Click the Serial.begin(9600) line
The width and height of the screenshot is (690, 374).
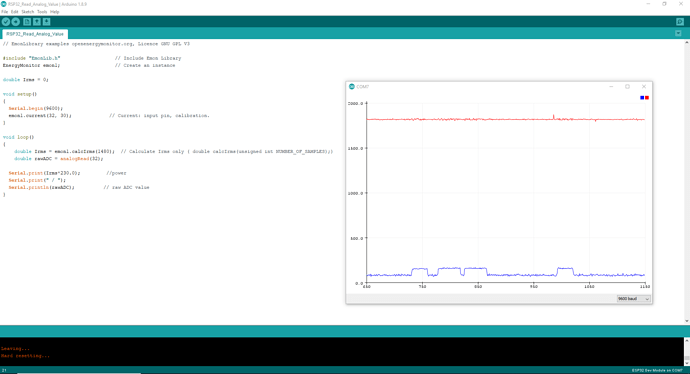pyautogui.click(x=36, y=108)
